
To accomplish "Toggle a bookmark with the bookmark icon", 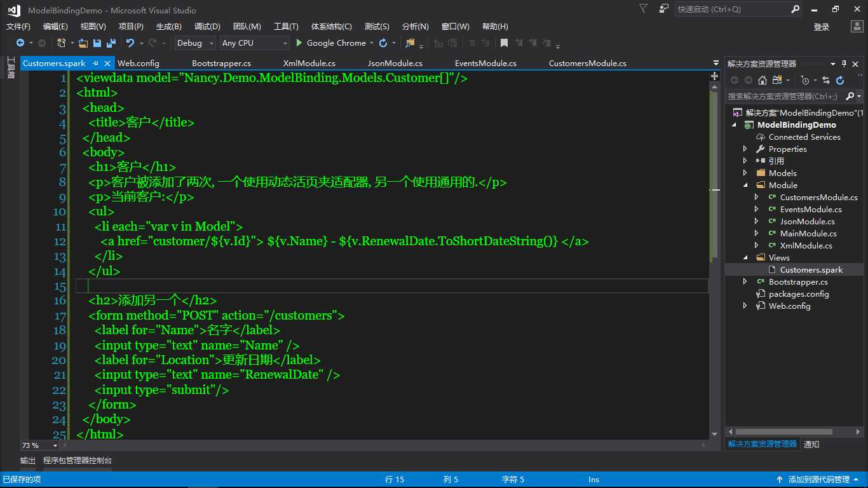I will pyautogui.click(x=504, y=43).
